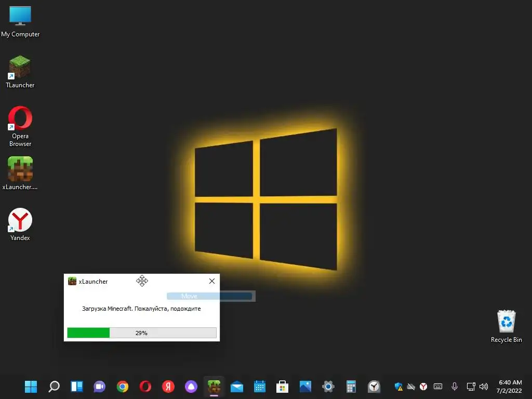Launch Google Chrome from taskbar
The height and width of the screenshot is (399, 532).
123,387
